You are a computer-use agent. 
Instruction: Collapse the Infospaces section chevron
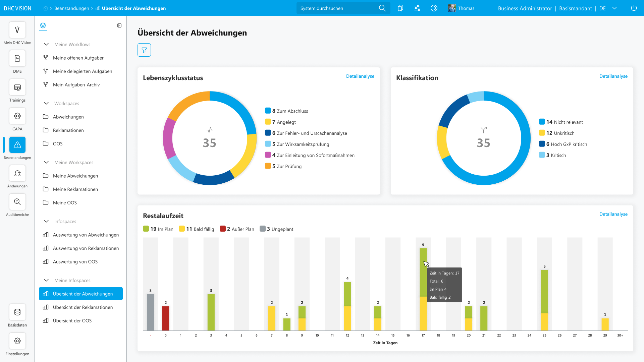(46, 221)
